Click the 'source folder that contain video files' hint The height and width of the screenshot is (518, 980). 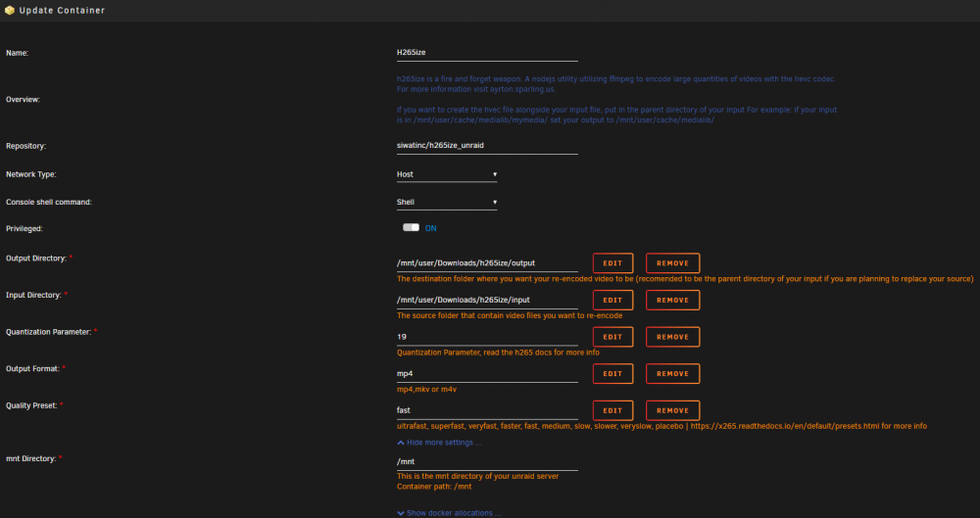pyautogui.click(x=510, y=315)
